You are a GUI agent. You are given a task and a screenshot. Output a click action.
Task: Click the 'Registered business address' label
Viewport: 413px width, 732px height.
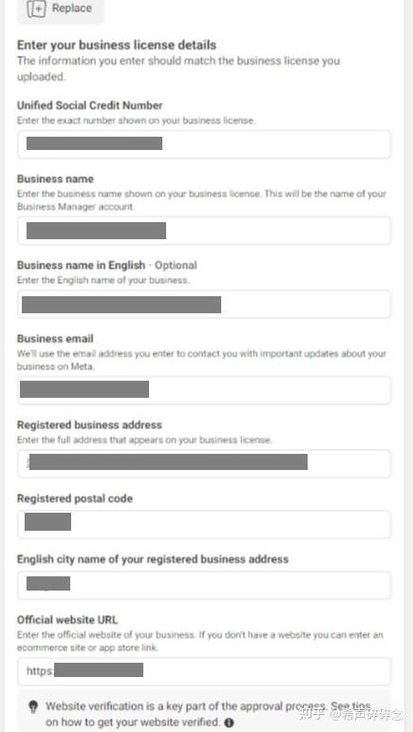point(90,425)
